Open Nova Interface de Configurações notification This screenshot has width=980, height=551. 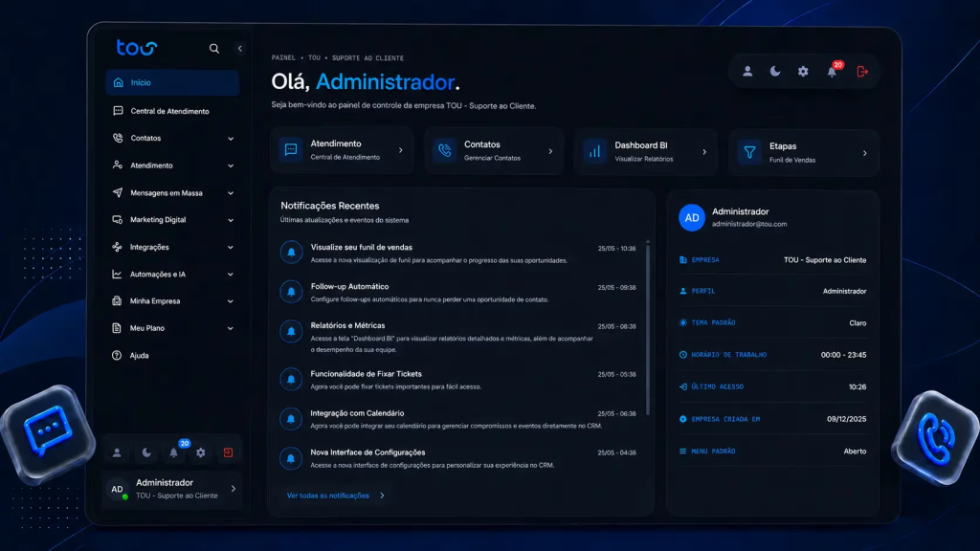(x=458, y=458)
